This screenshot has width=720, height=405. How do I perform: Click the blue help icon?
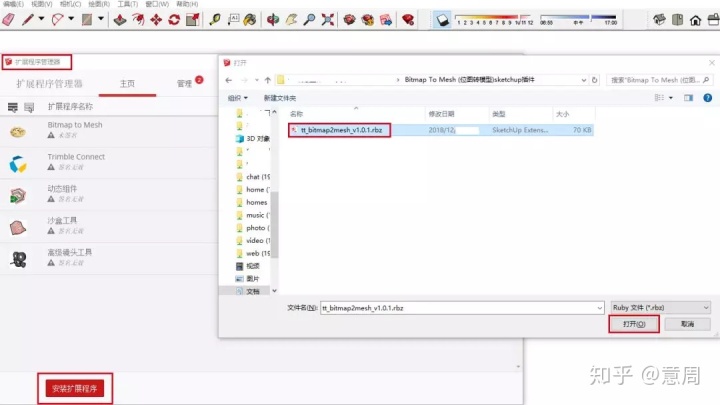(x=708, y=98)
